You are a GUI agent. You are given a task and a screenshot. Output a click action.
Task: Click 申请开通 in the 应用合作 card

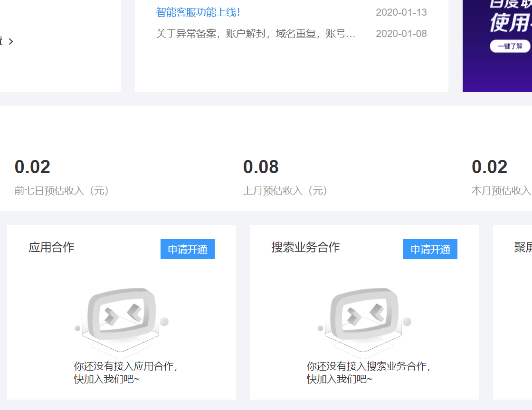click(x=187, y=249)
